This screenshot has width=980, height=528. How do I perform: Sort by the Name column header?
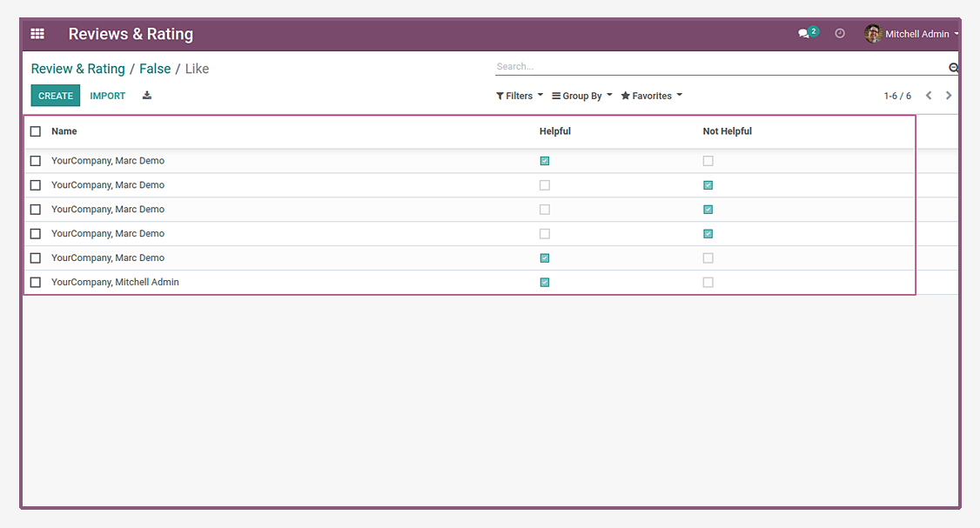tap(64, 131)
